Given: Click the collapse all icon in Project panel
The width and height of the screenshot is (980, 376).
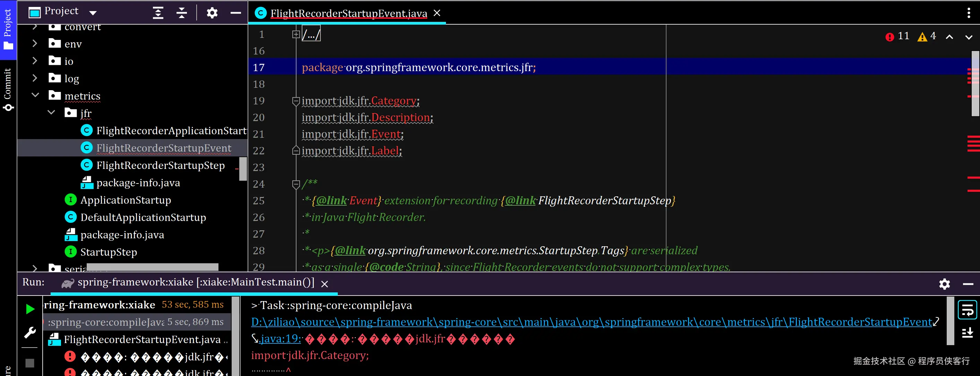Looking at the screenshot, I should click(181, 13).
